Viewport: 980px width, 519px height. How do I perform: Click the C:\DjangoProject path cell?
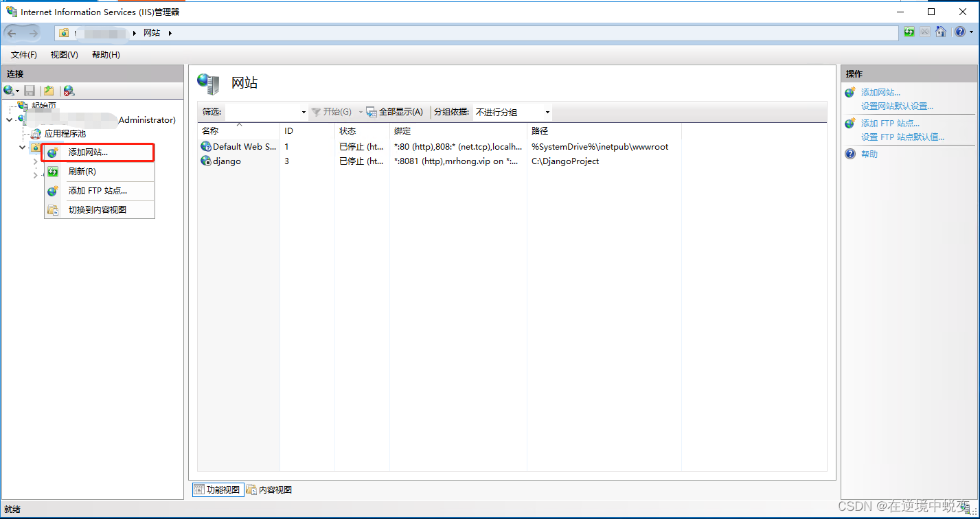pos(565,161)
